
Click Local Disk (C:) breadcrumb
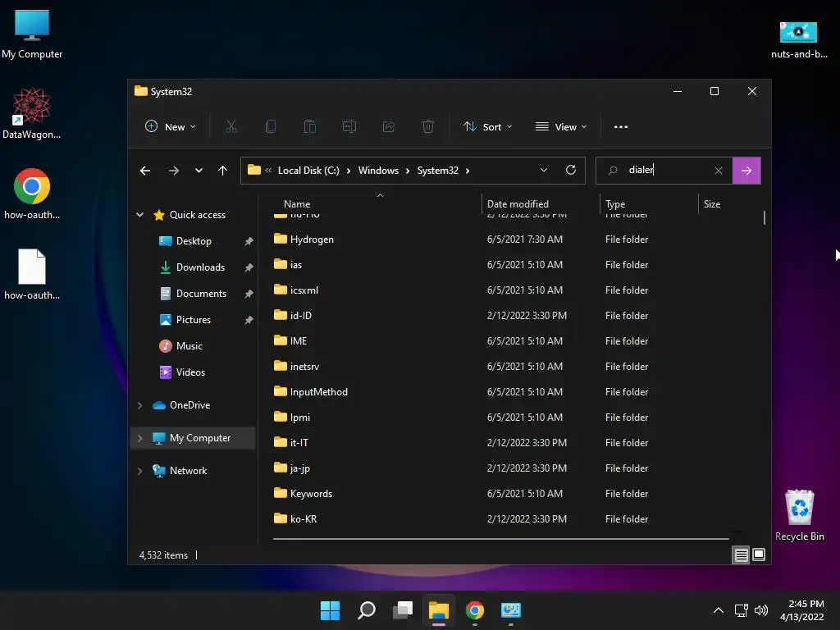tap(308, 171)
